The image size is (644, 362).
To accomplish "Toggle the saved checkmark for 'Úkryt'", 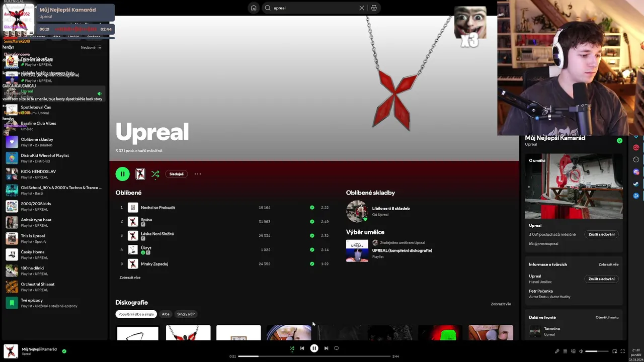I will tap(312, 250).
